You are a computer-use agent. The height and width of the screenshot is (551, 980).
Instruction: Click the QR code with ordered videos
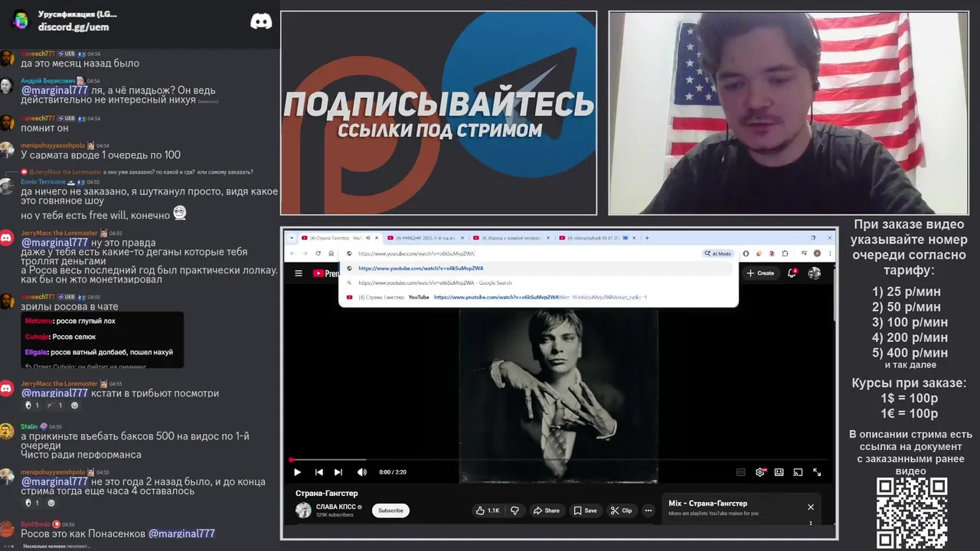(912, 514)
